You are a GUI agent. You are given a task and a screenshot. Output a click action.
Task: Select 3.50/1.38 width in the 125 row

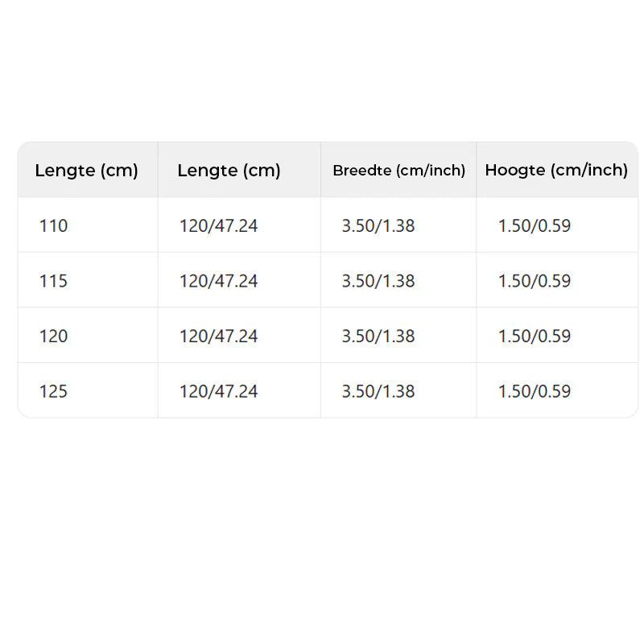378,391
